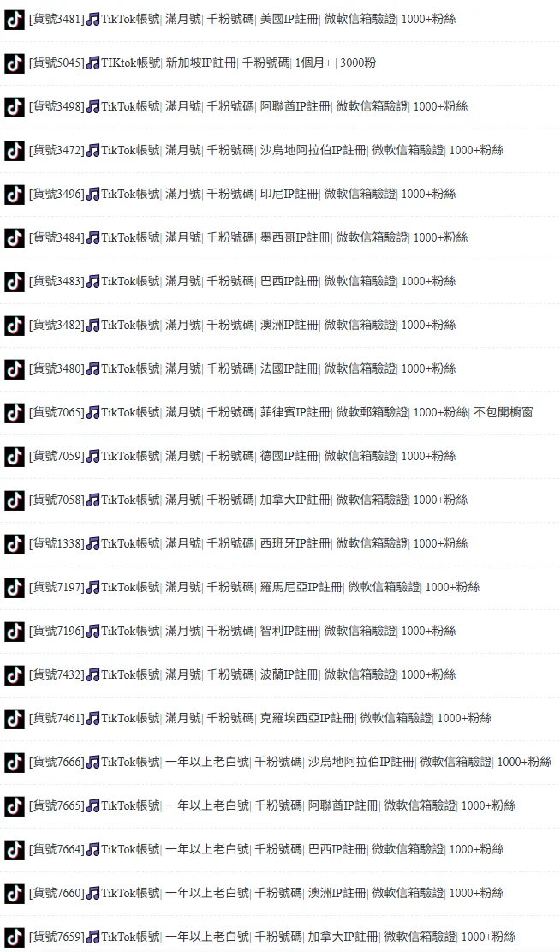Click music note icon in 貨號7666 row
The height and width of the screenshot is (952, 560).
tap(92, 762)
